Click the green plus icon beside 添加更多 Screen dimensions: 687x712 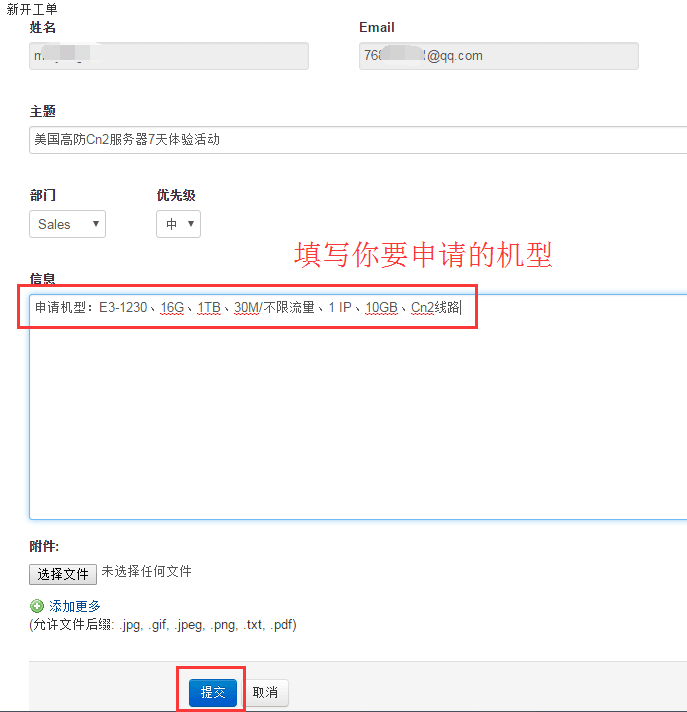coord(37,606)
